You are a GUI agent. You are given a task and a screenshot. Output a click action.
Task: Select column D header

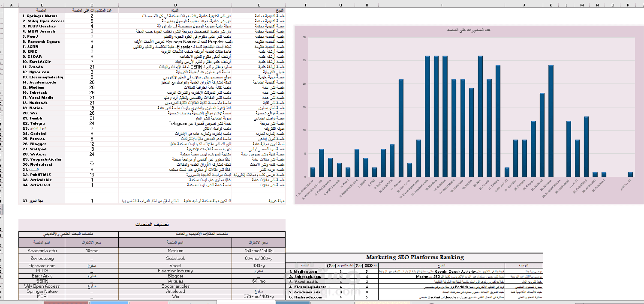(175, 5)
